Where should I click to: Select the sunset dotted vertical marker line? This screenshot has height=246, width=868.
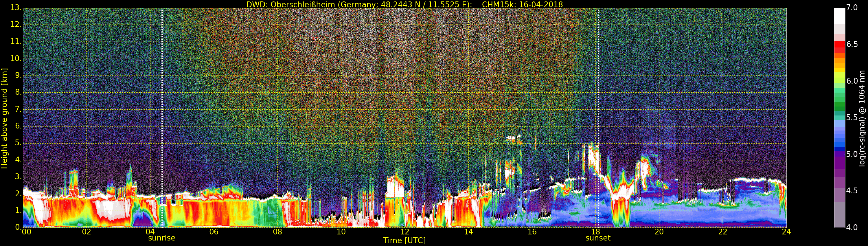[x=598, y=118]
